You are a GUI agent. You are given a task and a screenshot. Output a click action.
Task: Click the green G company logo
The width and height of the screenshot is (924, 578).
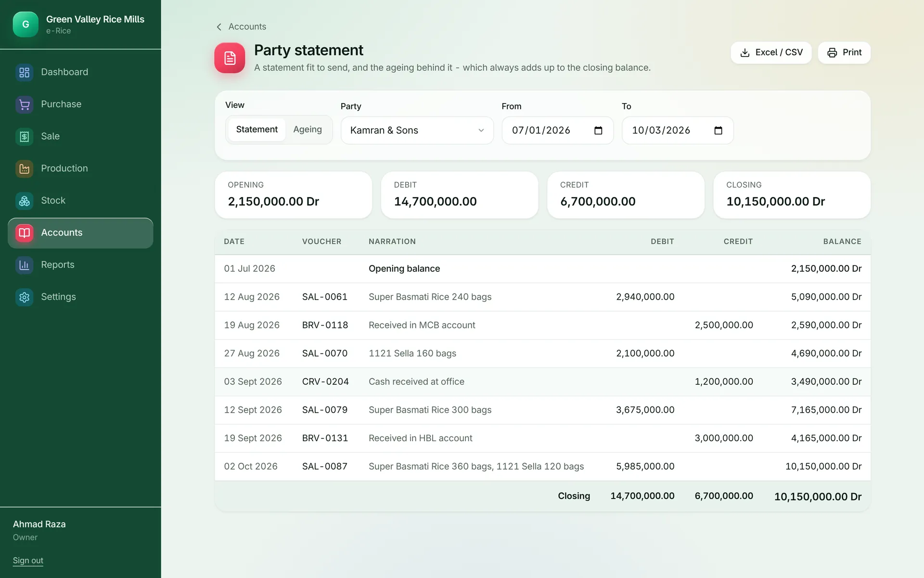click(x=26, y=25)
